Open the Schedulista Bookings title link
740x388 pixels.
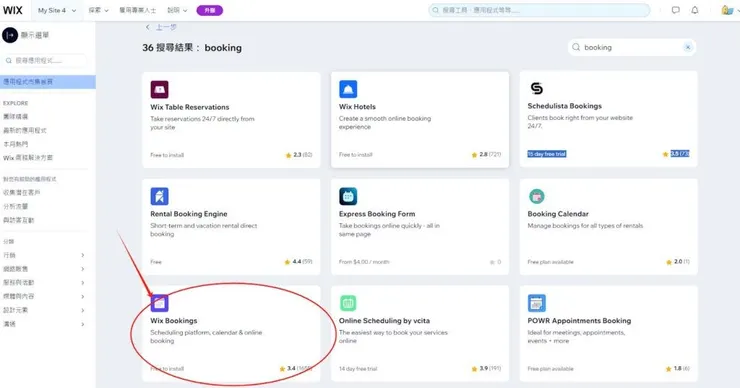[564, 106]
